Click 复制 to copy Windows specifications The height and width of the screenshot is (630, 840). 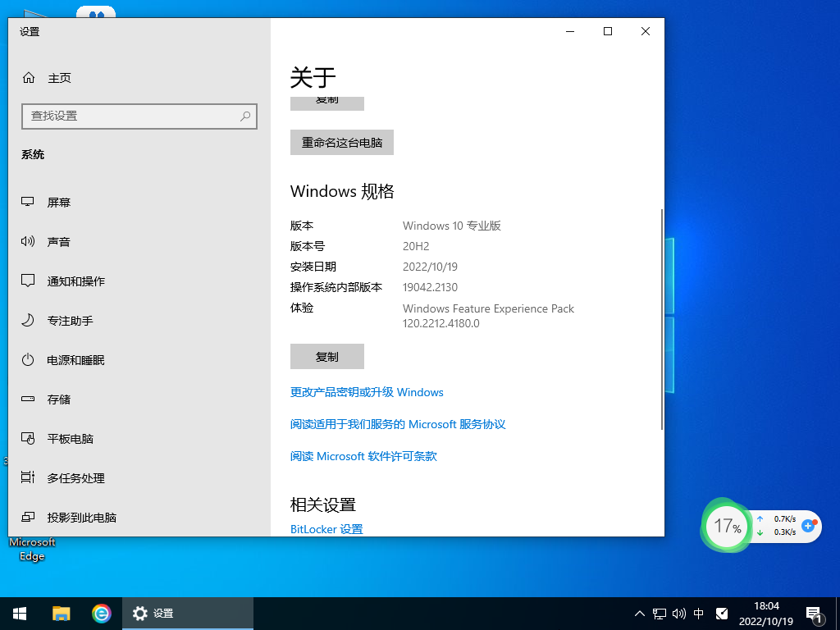point(326,356)
